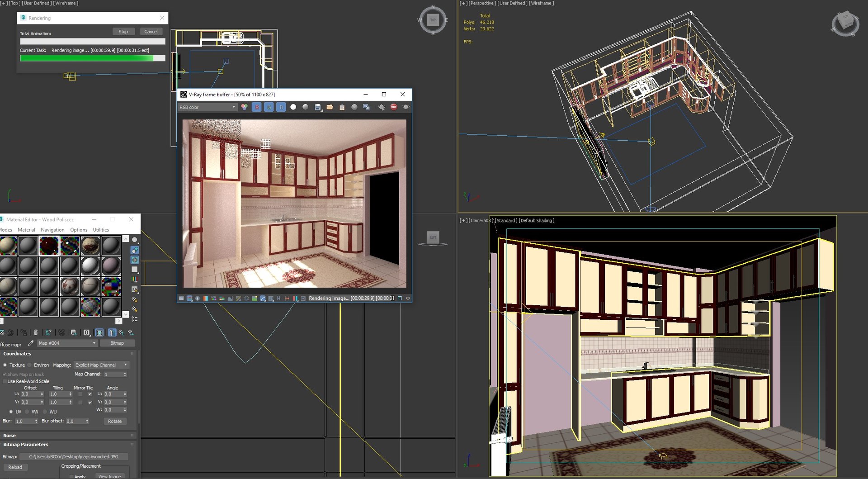The height and width of the screenshot is (479, 868).
Task: Select the VW radio button
Action: point(27,412)
